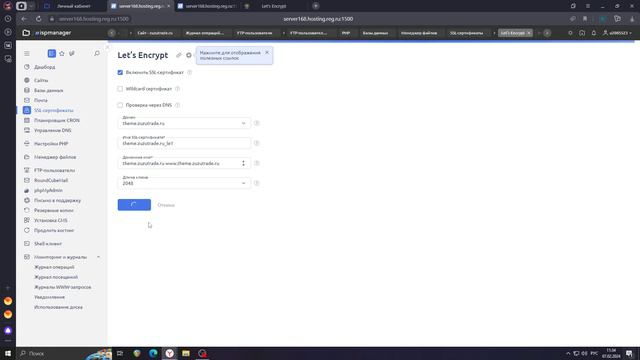
Task: Close the helpful-links tooltip popup
Action: [267, 53]
